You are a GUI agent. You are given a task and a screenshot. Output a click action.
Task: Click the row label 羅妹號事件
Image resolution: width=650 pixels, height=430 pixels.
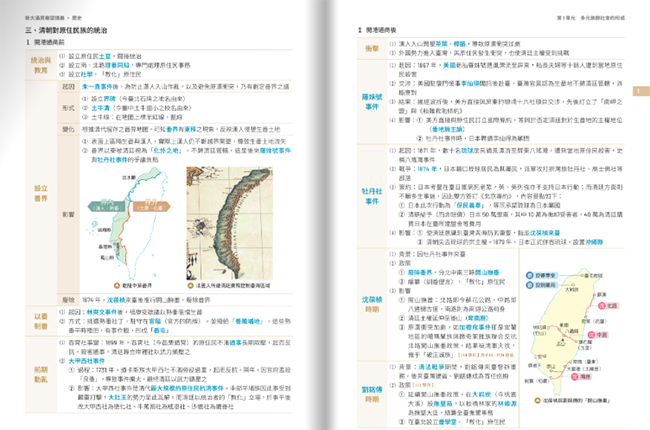pos(372,102)
